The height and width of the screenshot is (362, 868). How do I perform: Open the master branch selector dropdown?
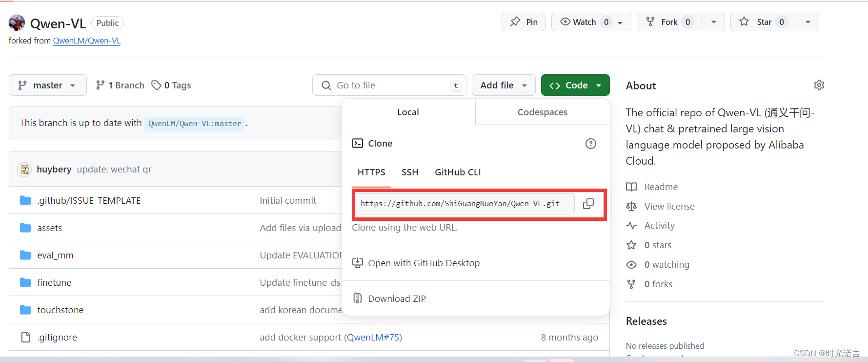click(48, 85)
